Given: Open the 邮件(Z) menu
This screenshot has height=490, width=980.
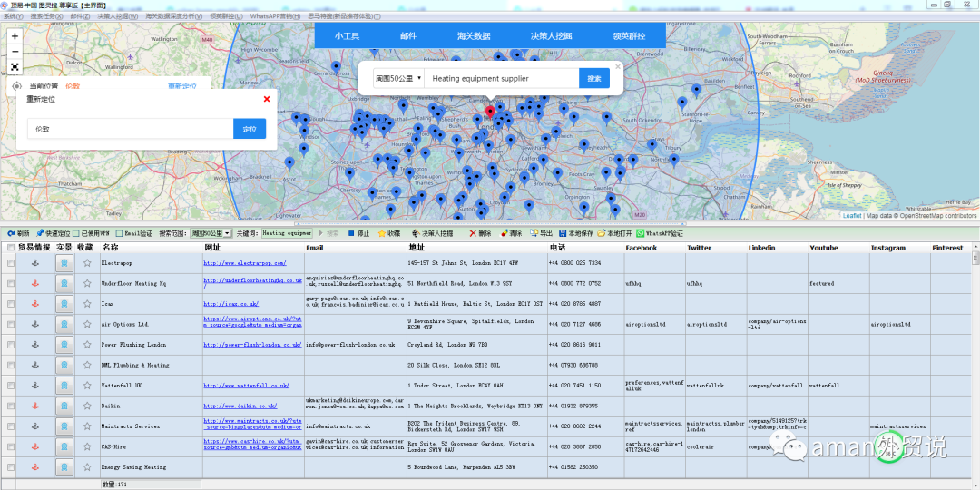Looking at the screenshot, I should 80,15.
